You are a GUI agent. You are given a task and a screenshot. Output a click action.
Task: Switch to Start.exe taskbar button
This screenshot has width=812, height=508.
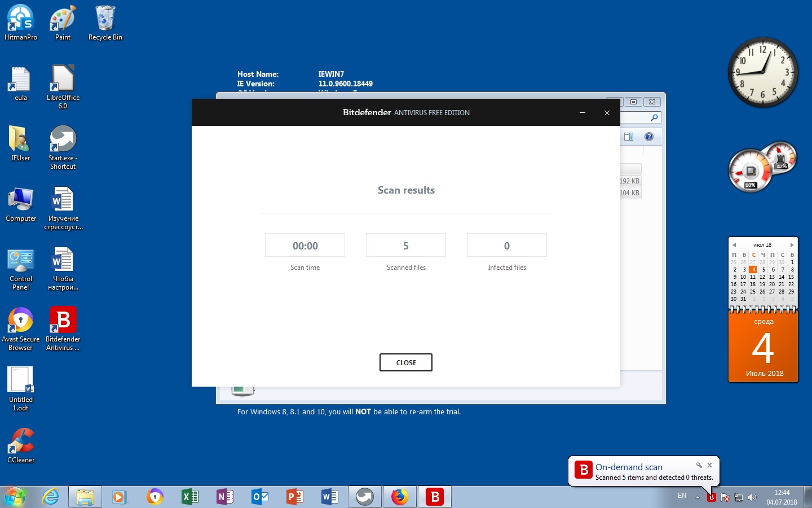tap(365, 497)
